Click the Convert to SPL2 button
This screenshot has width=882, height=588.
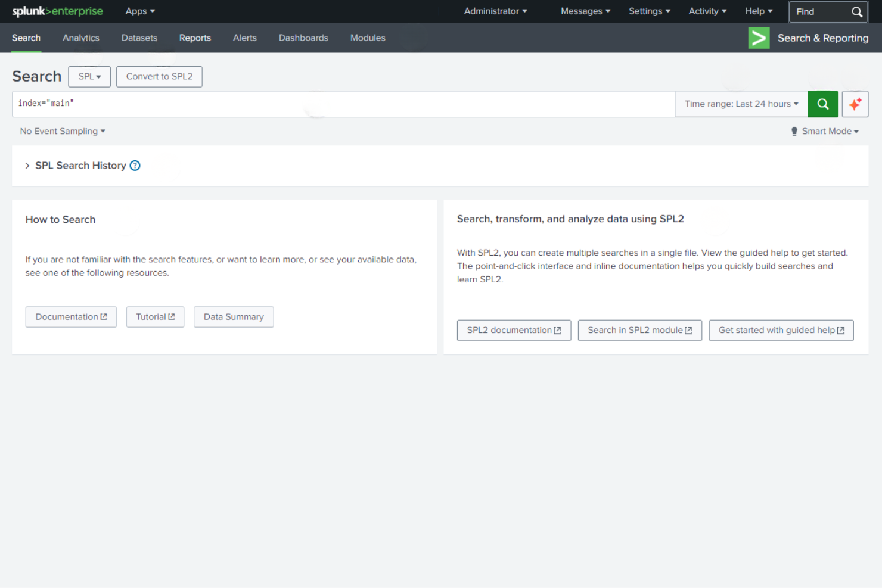(159, 76)
